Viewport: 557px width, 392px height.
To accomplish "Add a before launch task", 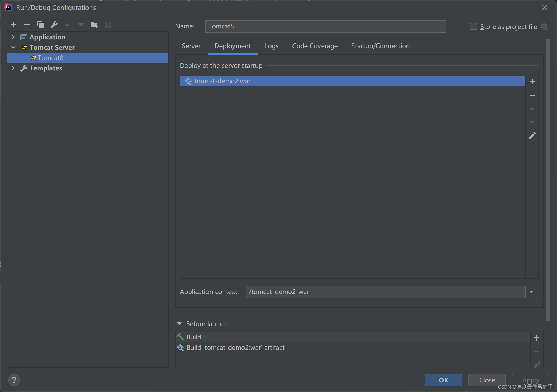I will (537, 338).
